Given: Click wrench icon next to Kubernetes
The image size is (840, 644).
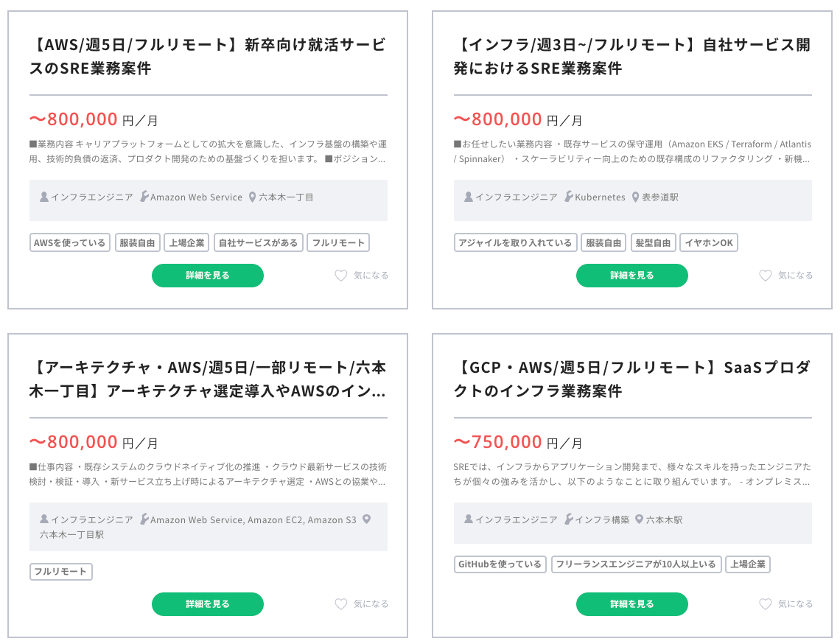Looking at the screenshot, I should pos(569,197).
